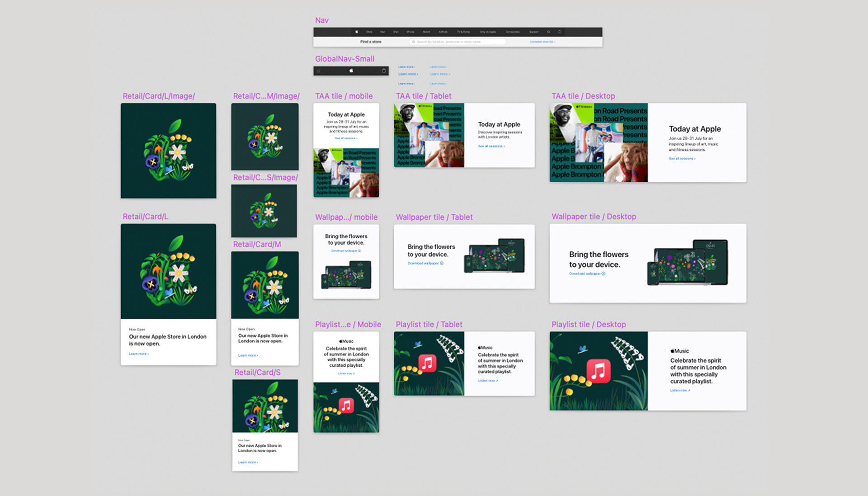Select the Retail/C...S/Image flower artwork
Screen dimensions: 868x496
coord(264,211)
